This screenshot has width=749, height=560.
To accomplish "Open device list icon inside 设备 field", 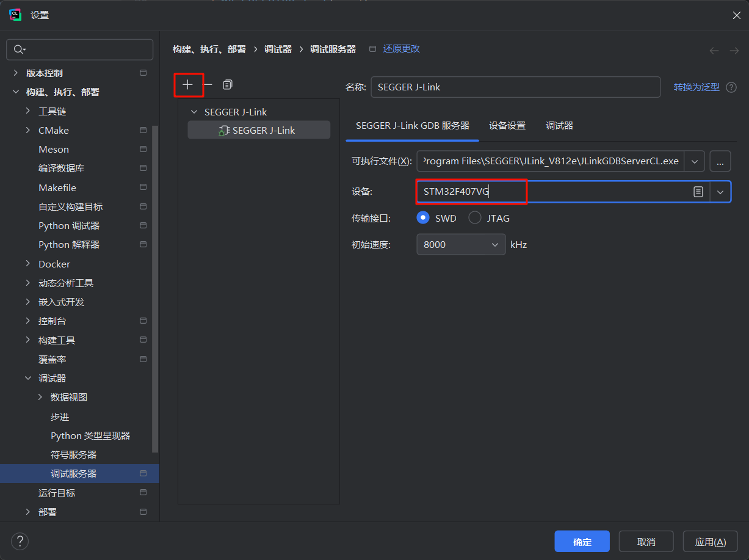I will point(698,192).
